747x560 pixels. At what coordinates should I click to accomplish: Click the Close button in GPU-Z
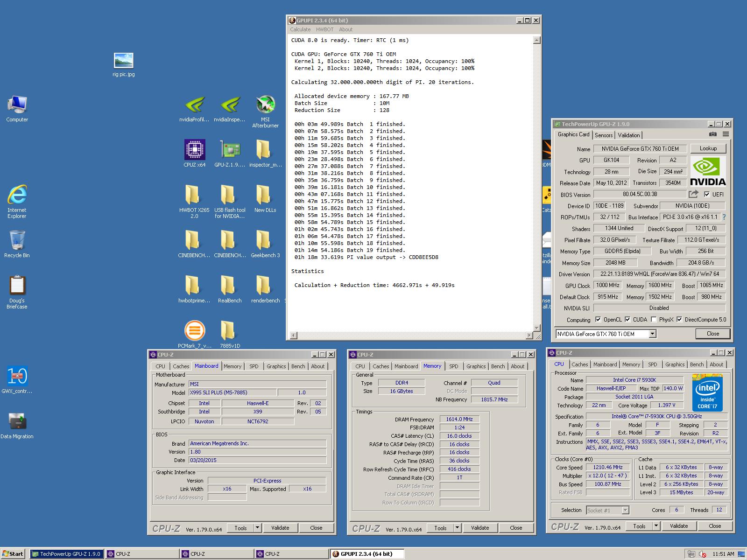click(x=713, y=334)
